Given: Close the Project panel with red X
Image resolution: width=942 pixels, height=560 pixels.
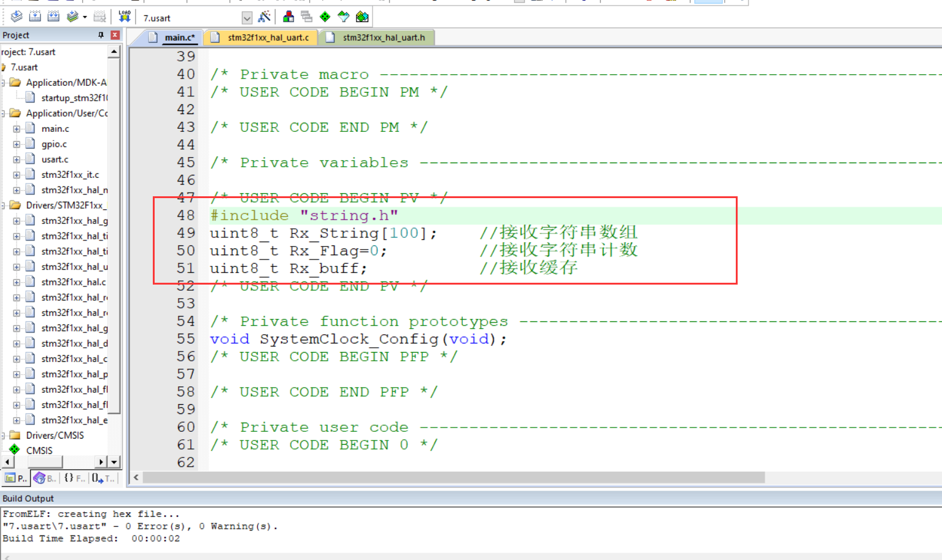Looking at the screenshot, I should (x=115, y=35).
